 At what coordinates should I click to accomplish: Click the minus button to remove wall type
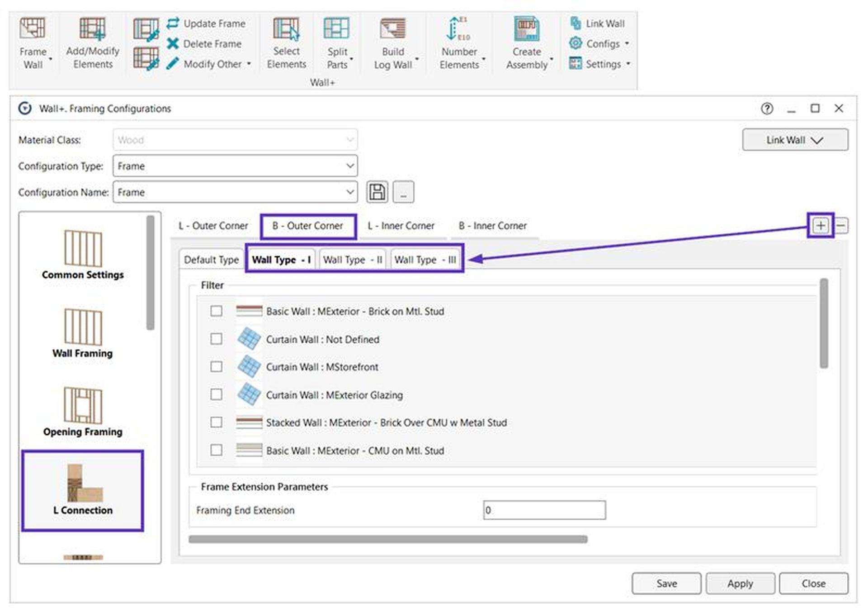(x=841, y=225)
